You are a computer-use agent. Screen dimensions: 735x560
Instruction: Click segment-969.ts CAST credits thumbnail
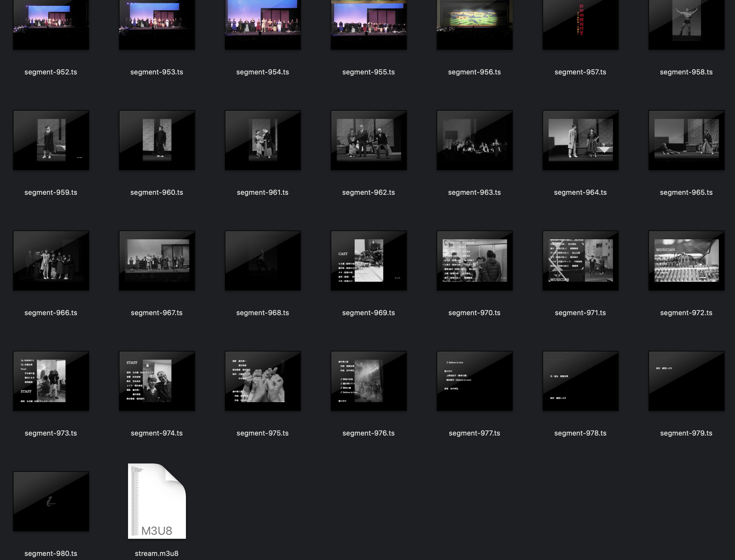pos(368,260)
